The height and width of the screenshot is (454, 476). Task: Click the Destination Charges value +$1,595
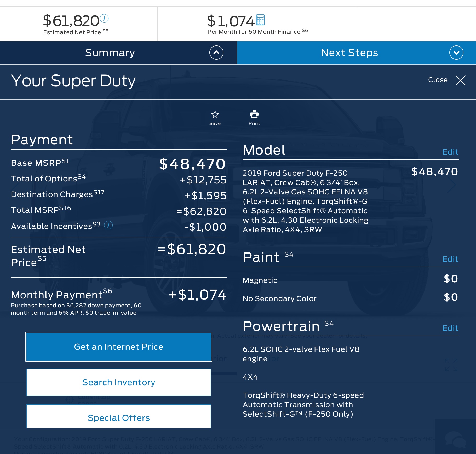pos(205,196)
